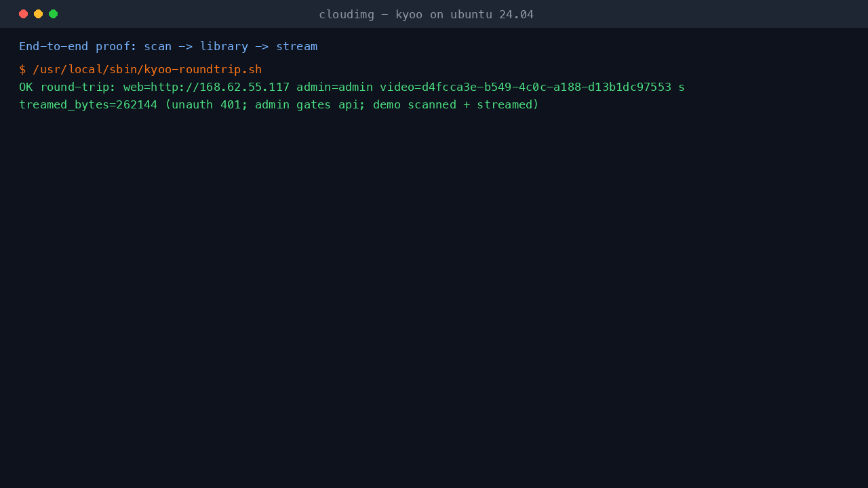The height and width of the screenshot is (488, 868).
Task: Click the video UUID d4fcca3e-b549-4c0c-a188-d13b1dc97553
Action: tap(547, 87)
